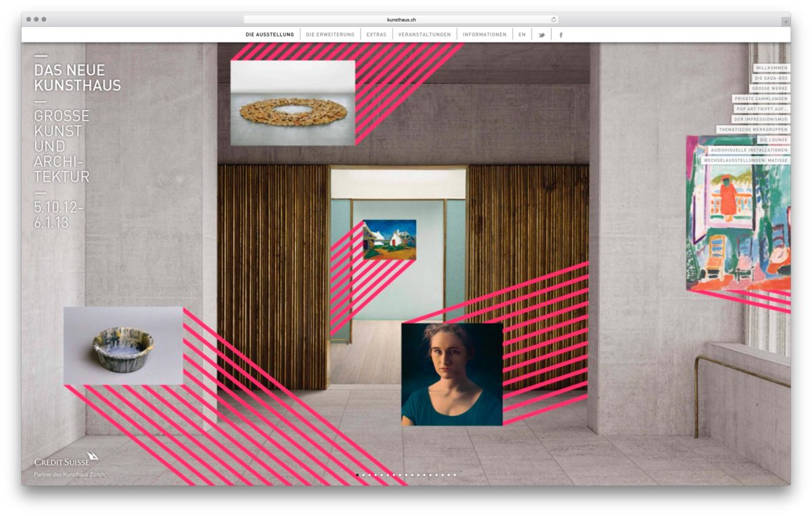
Task: Click the kunsthaus.ch address bar
Action: tap(401, 20)
